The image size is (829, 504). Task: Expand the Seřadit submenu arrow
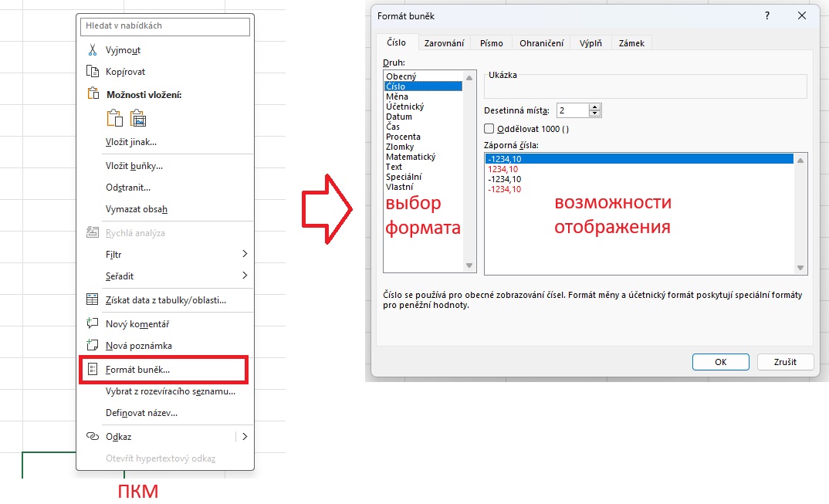245,276
